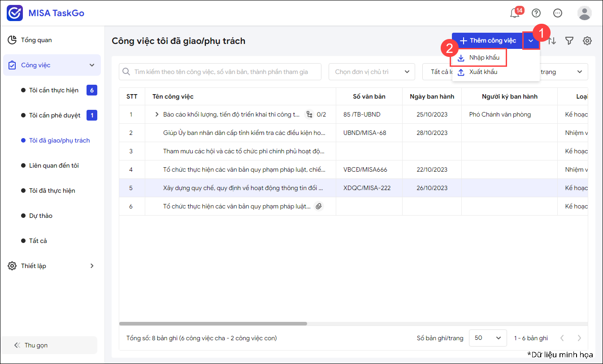The image size is (603, 364).
Task: Toggle the dropdown arrow beside Thêm công việc
Action: click(531, 41)
